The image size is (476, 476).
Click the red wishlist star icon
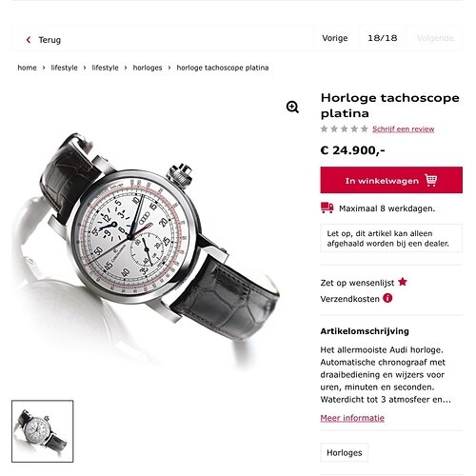click(x=403, y=282)
